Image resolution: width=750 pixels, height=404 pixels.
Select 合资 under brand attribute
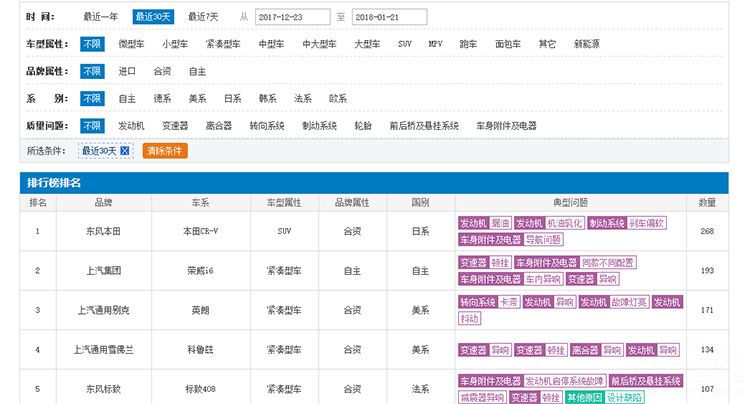tap(162, 71)
